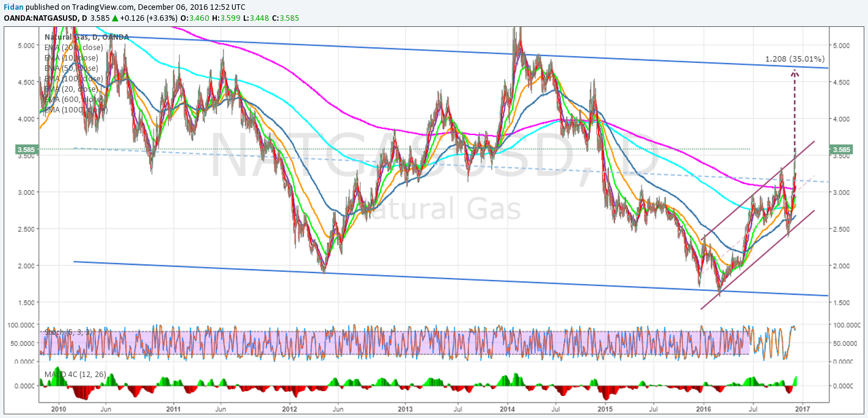Select the EMA (200, close) legend entry

pos(73,48)
